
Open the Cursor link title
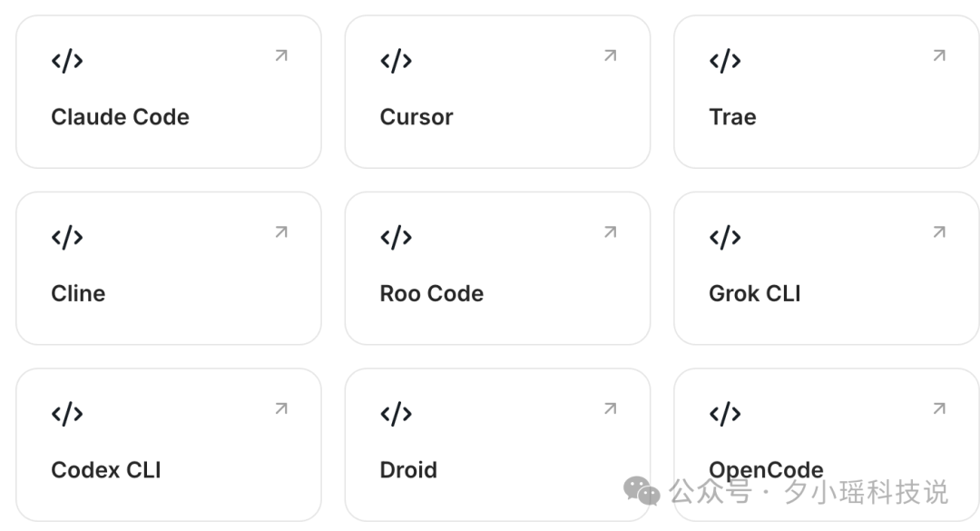coord(416,117)
